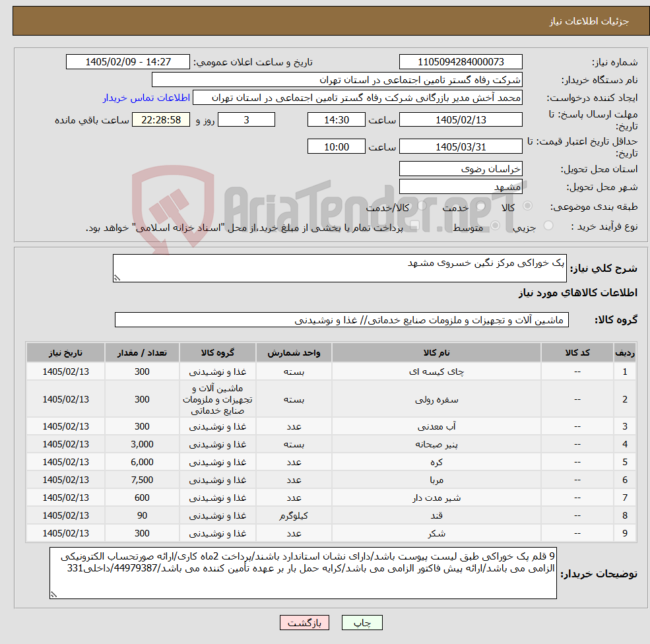
Task: Click quantity 6,000 in the butter row
Action: click(142, 462)
